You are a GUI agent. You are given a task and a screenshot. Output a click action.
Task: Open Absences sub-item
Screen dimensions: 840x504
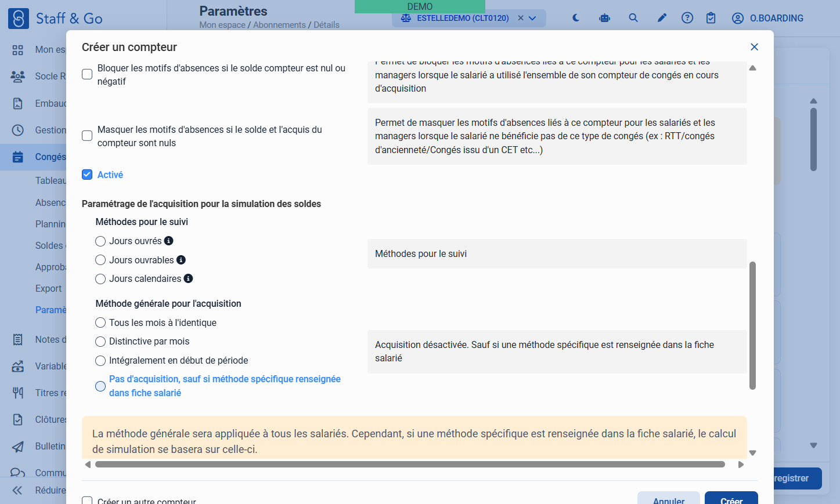51,202
